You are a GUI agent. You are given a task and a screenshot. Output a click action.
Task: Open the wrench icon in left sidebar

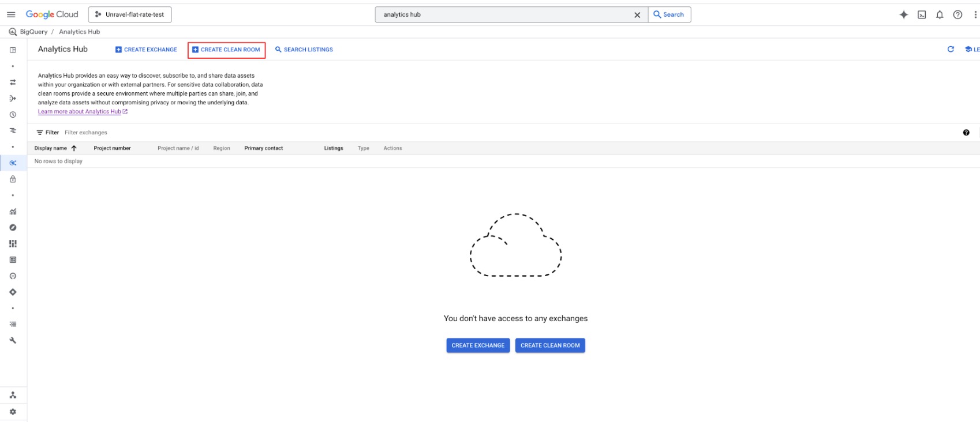13,341
